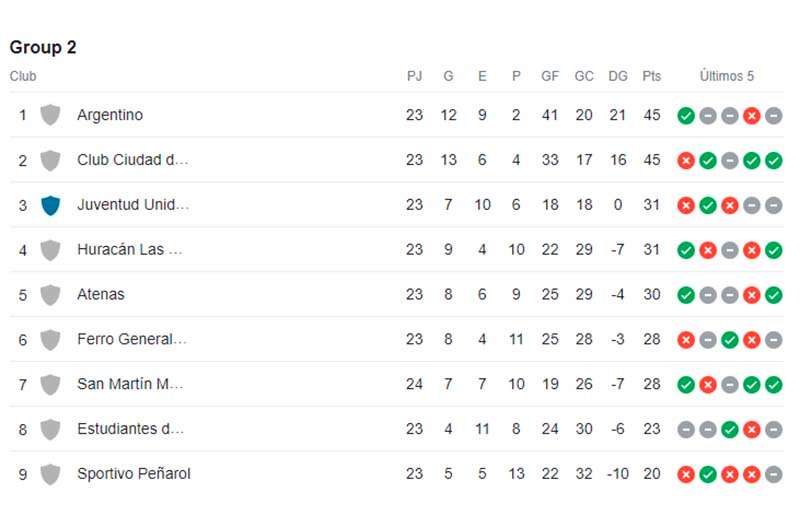Viewport: 800px width, 530px height.
Task: Click Ferro General's green win icon
Action: (730, 340)
